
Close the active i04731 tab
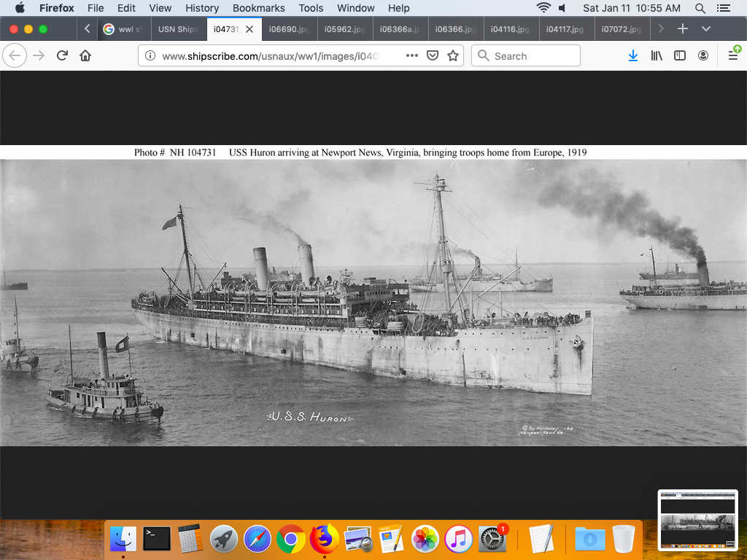pyautogui.click(x=249, y=29)
